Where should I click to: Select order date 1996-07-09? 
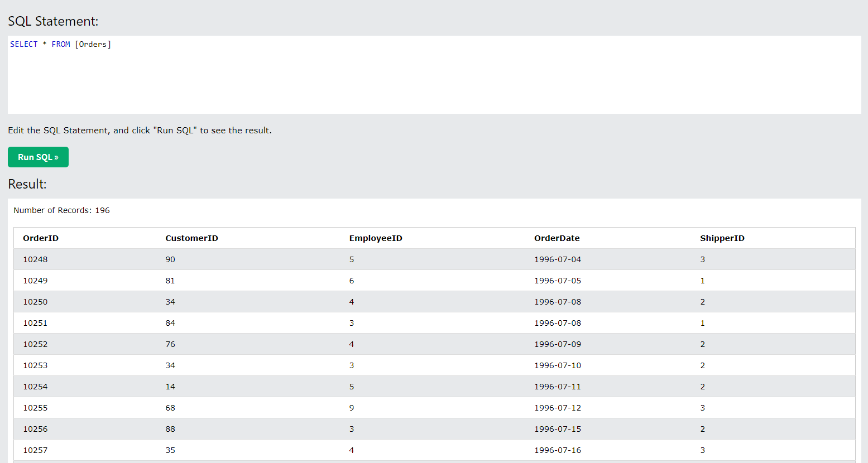point(558,344)
